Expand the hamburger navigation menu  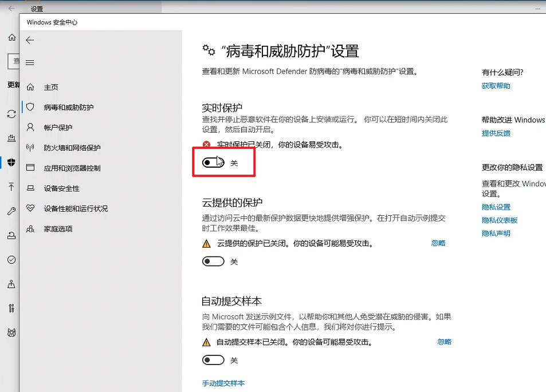30,62
